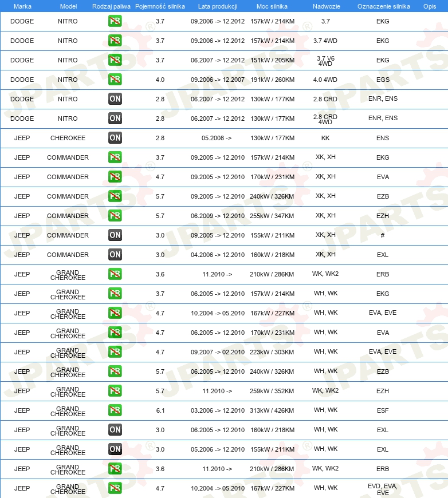Select the '05.2008 ->' production years cell
Viewport: 448px width, 498px height.
tap(217, 138)
